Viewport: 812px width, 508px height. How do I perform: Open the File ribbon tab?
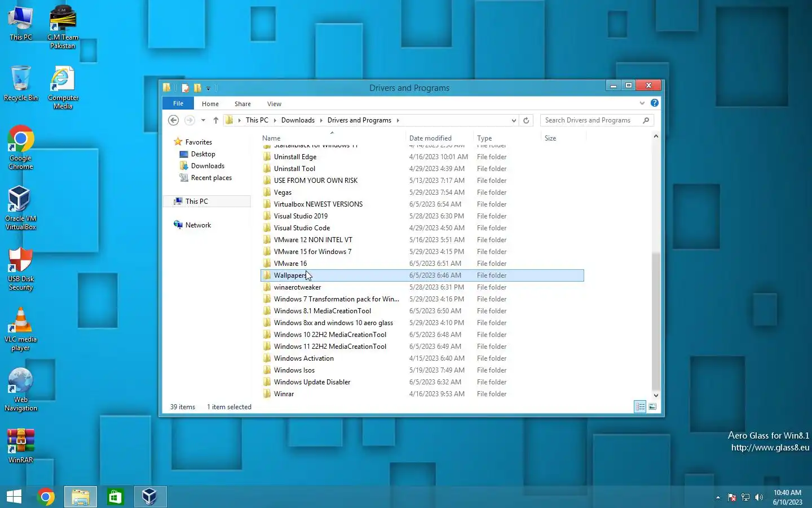pos(178,103)
